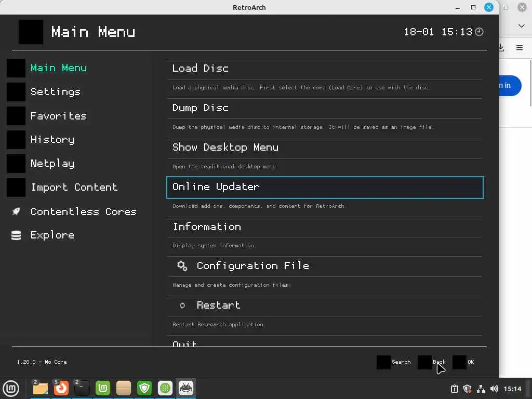Screen dimensions: 532x399
Task: Click the RetroArch taskbar icon
Action: (186, 388)
